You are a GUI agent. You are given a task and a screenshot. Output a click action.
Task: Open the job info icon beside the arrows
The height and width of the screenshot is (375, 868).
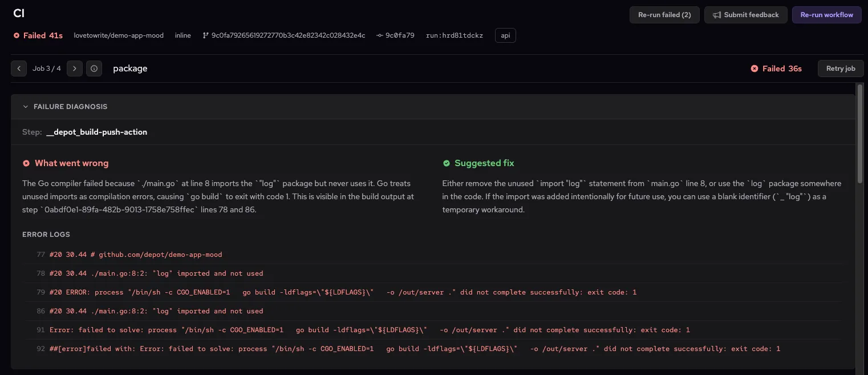(94, 68)
